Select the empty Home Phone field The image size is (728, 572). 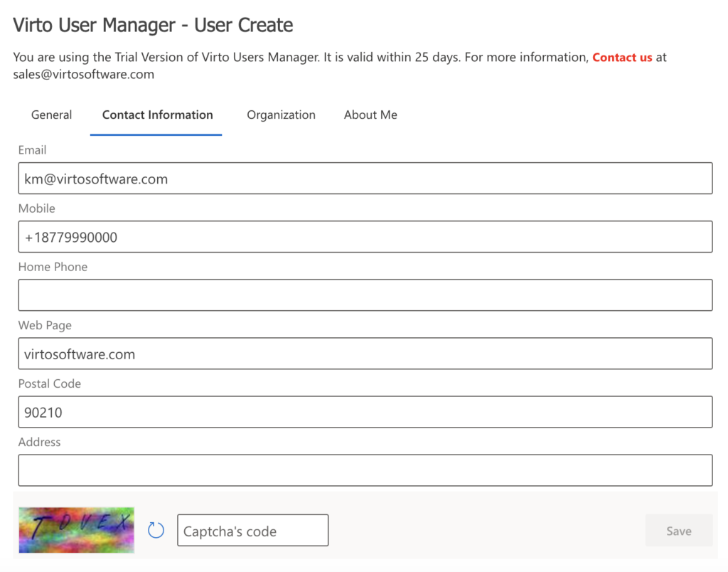click(x=365, y=295)
